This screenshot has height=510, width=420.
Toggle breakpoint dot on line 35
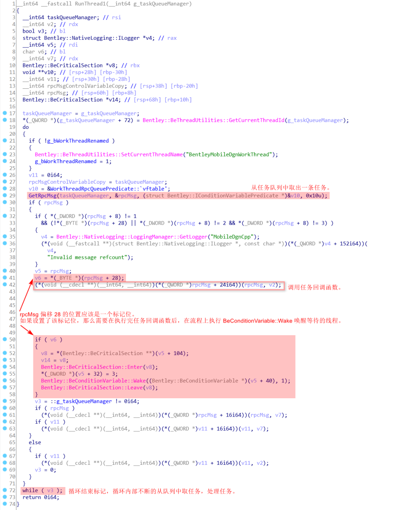5,236
